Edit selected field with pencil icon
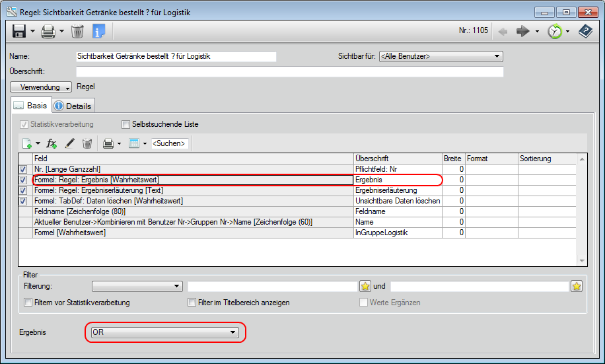The image size is (605, 364). coord(70,143)
